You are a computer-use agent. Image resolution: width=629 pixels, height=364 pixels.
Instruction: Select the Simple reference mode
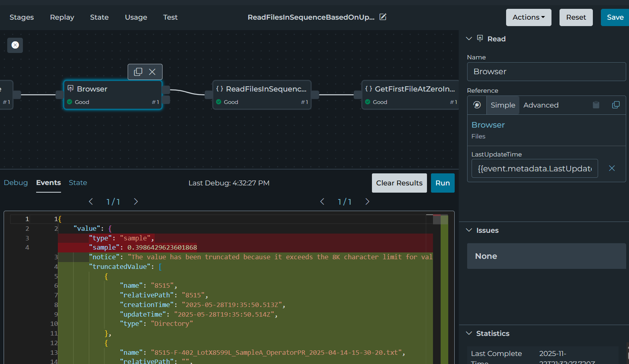click(502, 105)
